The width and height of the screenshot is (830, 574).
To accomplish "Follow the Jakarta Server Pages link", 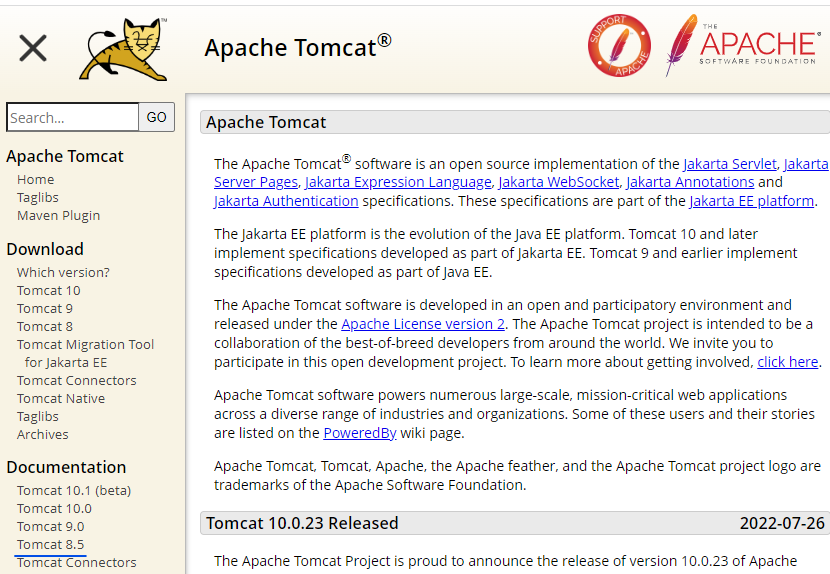I will (x=256, y=182).
